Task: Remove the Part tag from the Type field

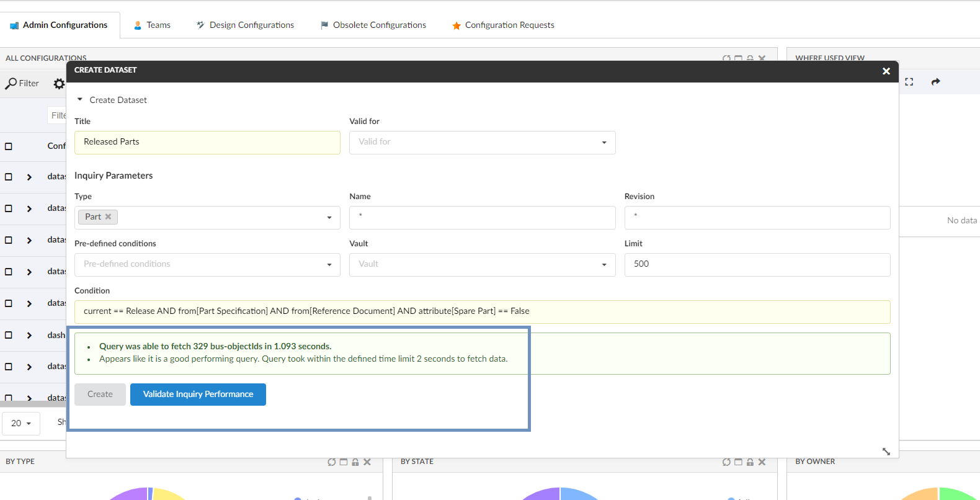Action: tap(109, 217)
